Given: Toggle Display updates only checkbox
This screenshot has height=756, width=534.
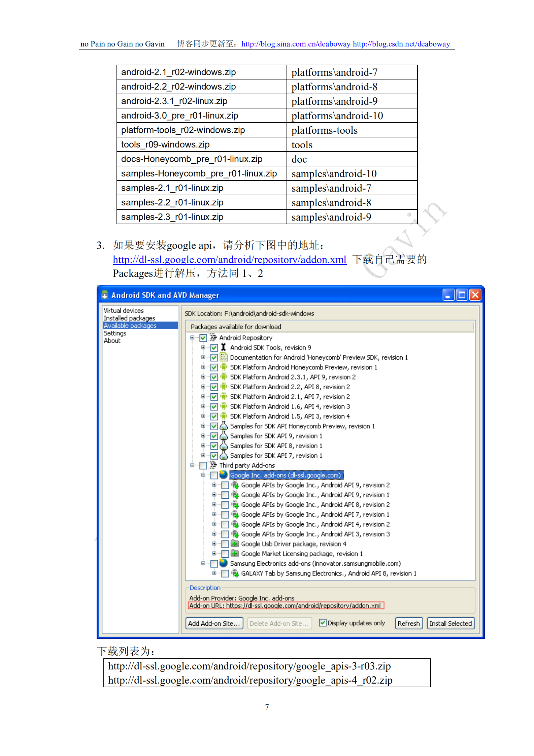Looking at the screenshot, I should (x=323, y=623).
